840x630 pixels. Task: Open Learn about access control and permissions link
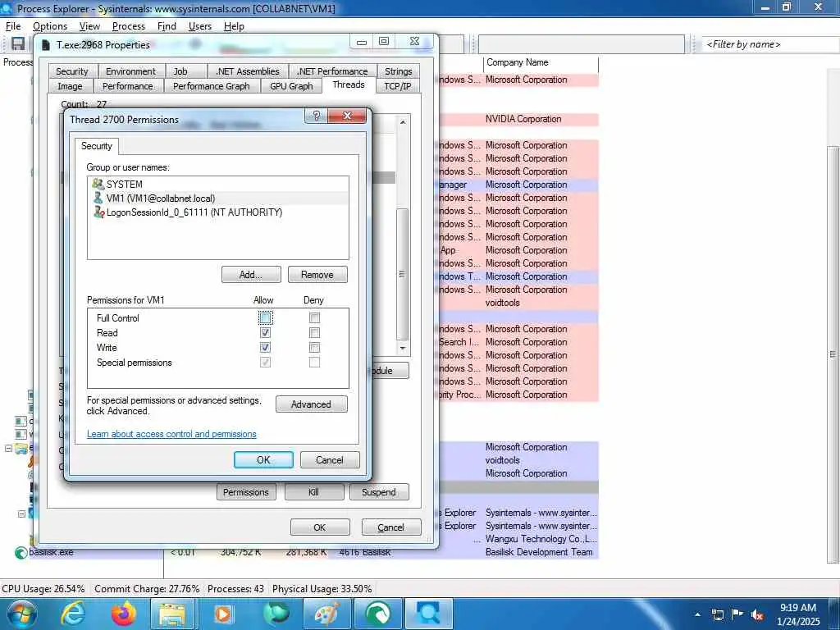[x=171, y=434]
